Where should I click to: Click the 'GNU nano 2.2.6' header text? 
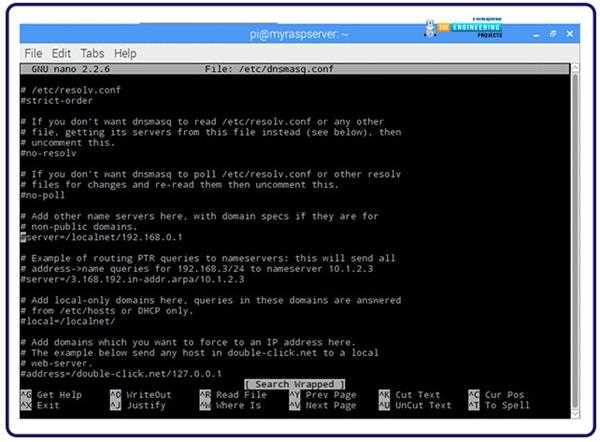pos(71,69)
